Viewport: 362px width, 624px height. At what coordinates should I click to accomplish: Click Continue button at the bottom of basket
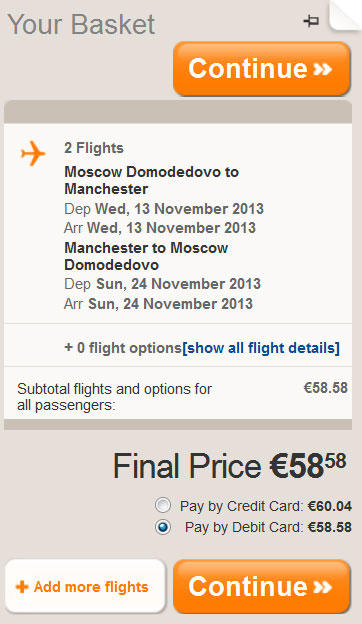(262, 587)
